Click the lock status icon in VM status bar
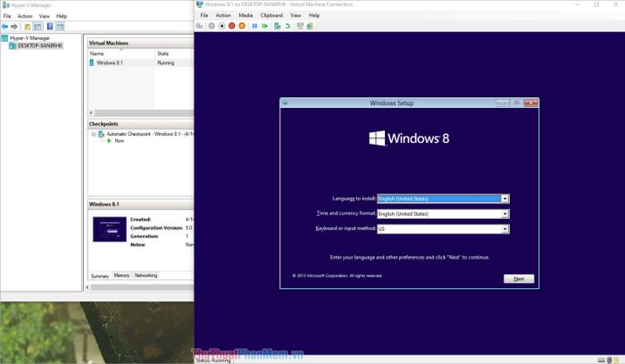The width and height of the screenshot is (625, 364). tap(616, 360)
